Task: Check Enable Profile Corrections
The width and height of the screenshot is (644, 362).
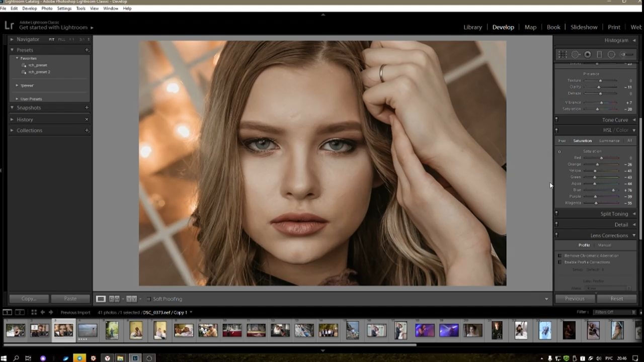Action: [560, 262]
